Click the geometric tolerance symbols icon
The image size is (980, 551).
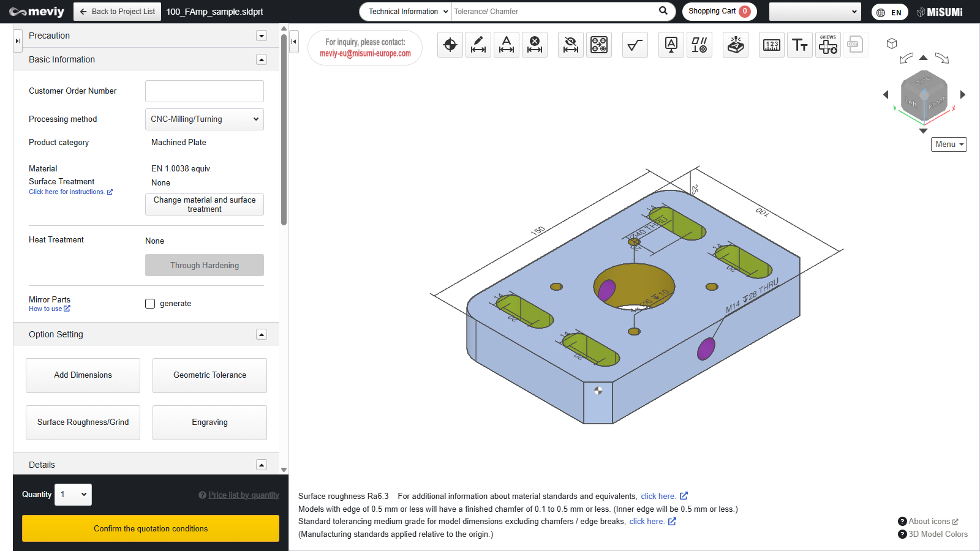click(699, 45)
